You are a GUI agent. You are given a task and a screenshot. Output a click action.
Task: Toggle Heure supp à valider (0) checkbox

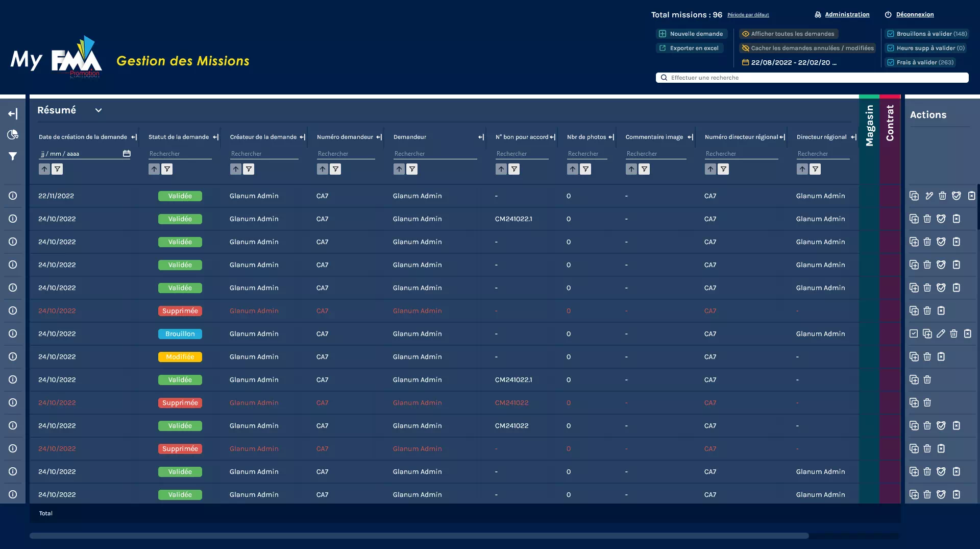click(x=891, y=48)
